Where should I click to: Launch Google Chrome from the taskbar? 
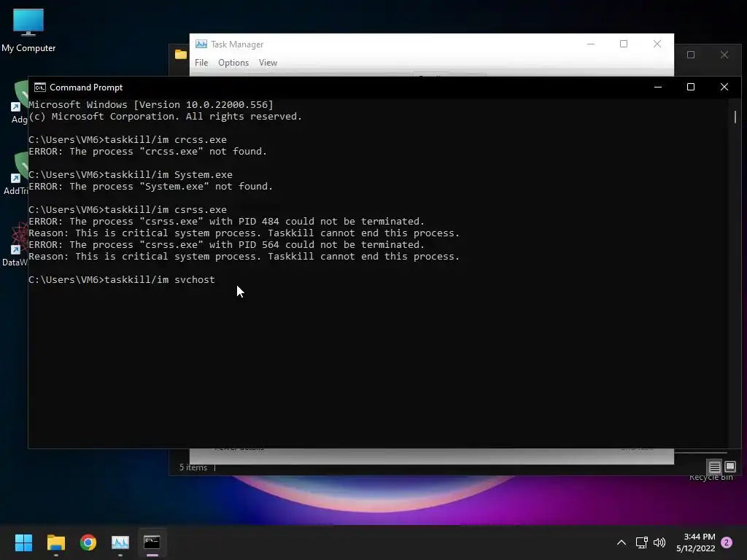(x=88, y=542)
